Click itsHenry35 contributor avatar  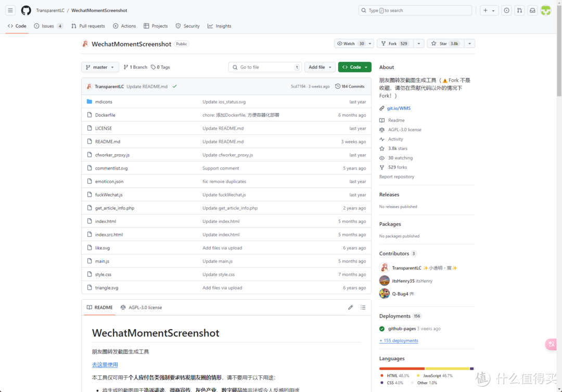pyautogui.click(x=384, y=281)
